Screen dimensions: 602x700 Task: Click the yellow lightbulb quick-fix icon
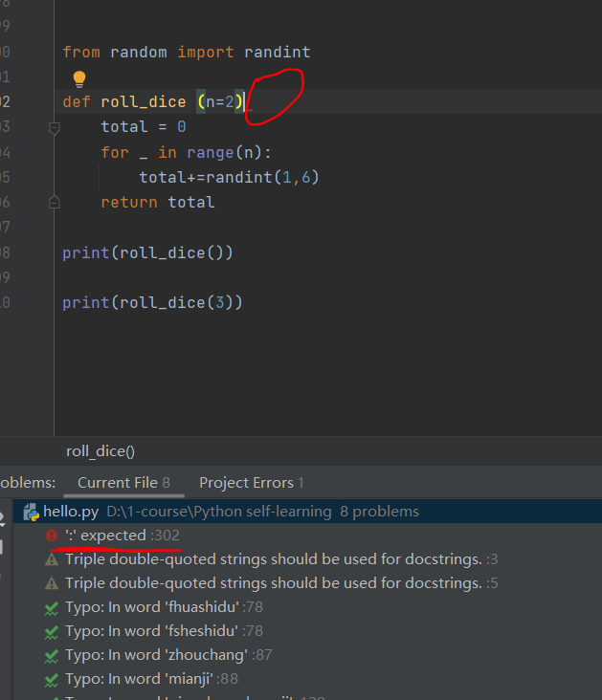(x=79, y=79)
